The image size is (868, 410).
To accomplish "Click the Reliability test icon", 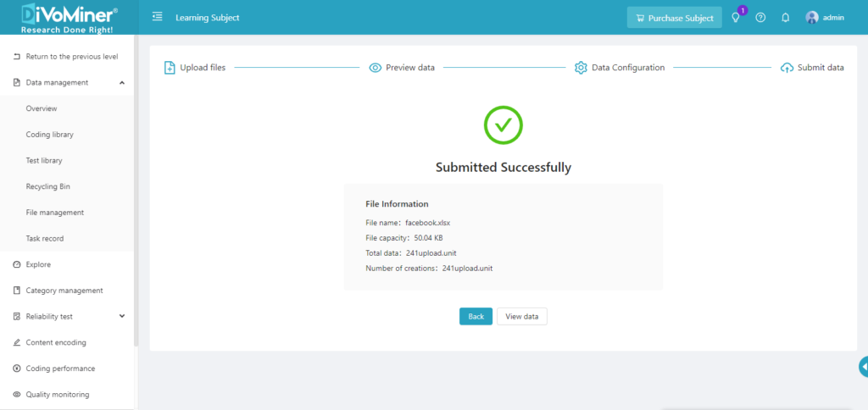I will [x=16, y=317].
